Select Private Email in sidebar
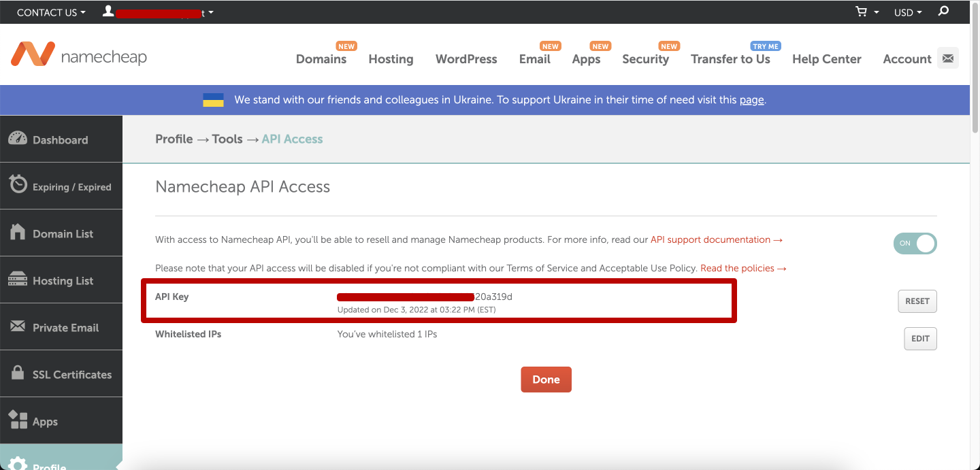Viewport: 980px width, 470px height. click(61, 326)
